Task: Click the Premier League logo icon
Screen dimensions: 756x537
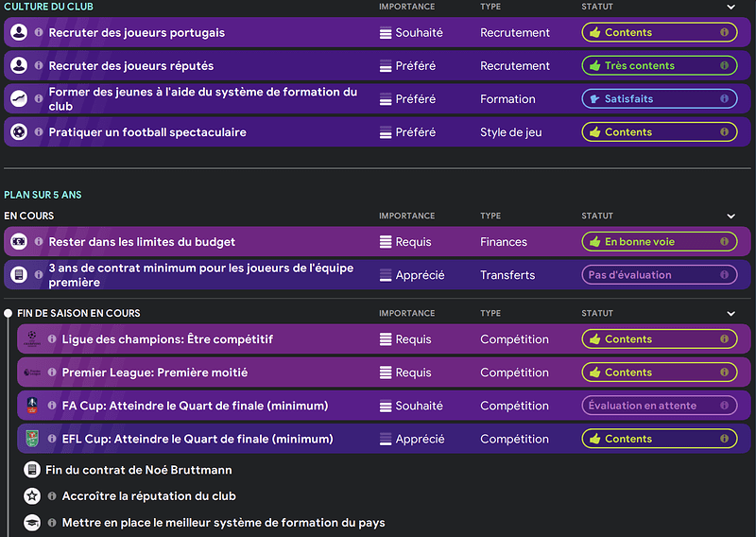Action: [x=32, y=372]
